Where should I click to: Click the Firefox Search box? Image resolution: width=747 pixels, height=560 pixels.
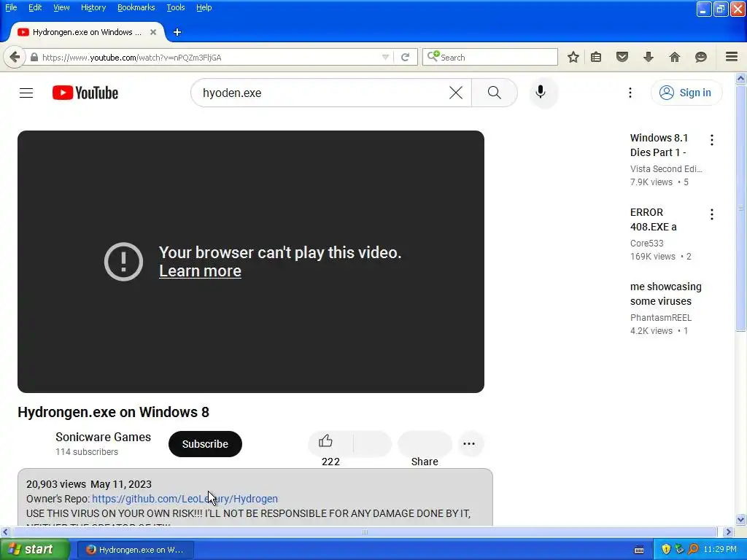[x=498, y=57]
